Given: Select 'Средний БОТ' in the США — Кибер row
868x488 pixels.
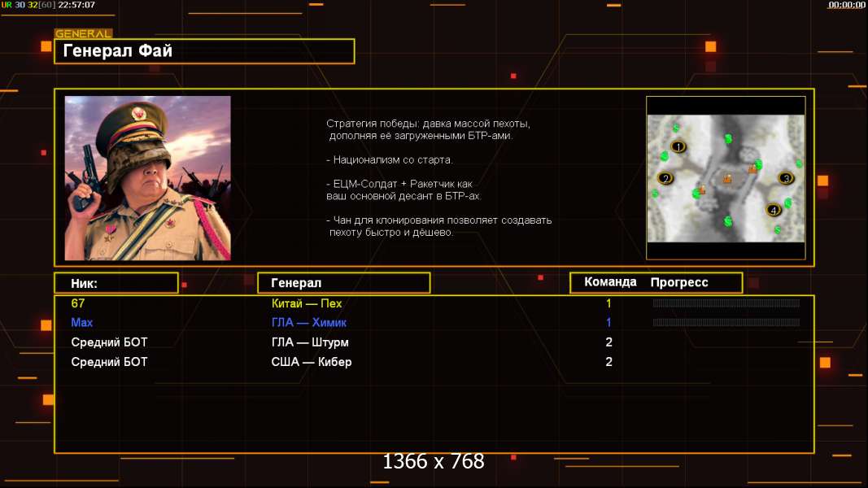Looking at the screenshot, I should pos(109,362).
